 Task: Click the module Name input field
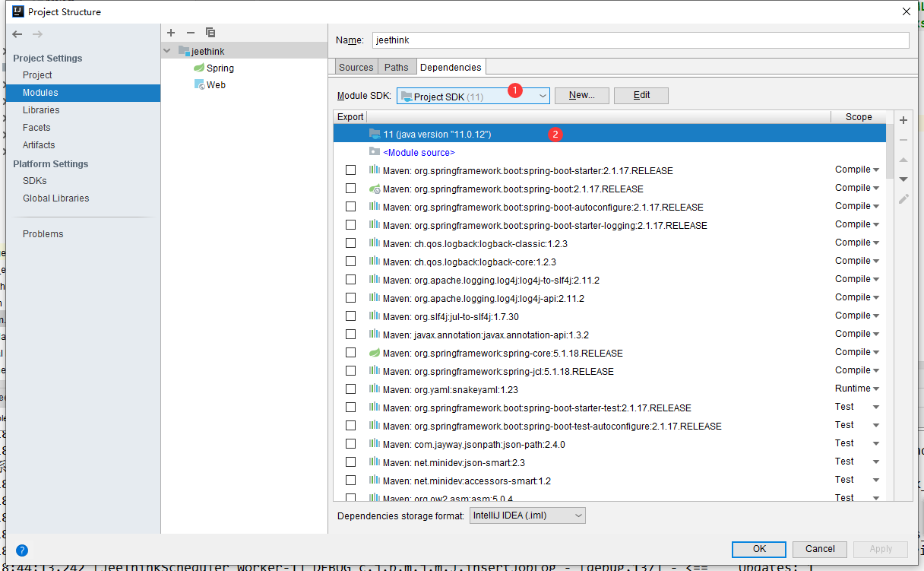click(x=640, y=40)
